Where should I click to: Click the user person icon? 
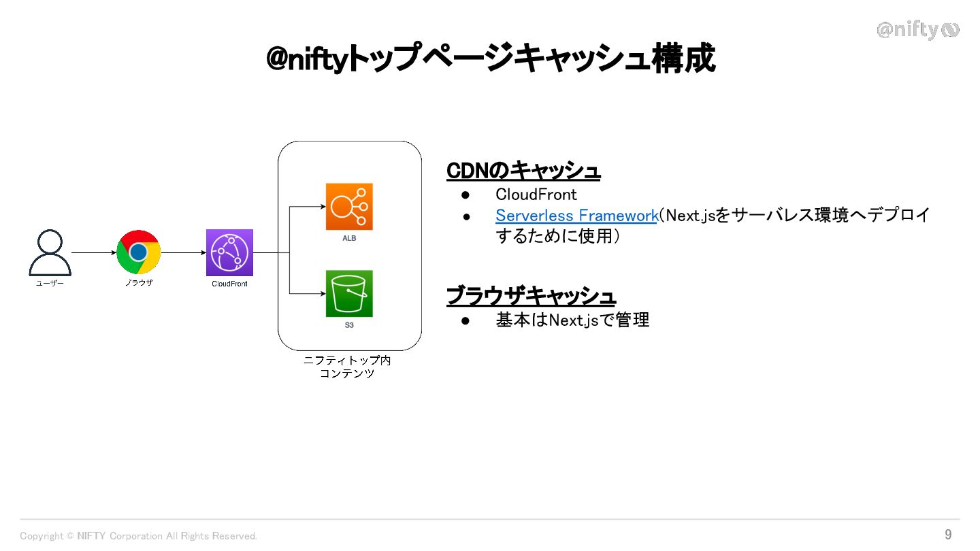[x=50, y=252]
